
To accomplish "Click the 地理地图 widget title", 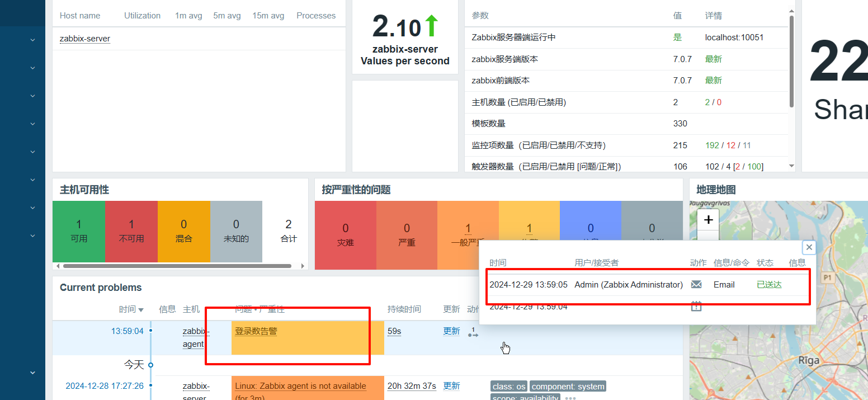I will [716, 190].
